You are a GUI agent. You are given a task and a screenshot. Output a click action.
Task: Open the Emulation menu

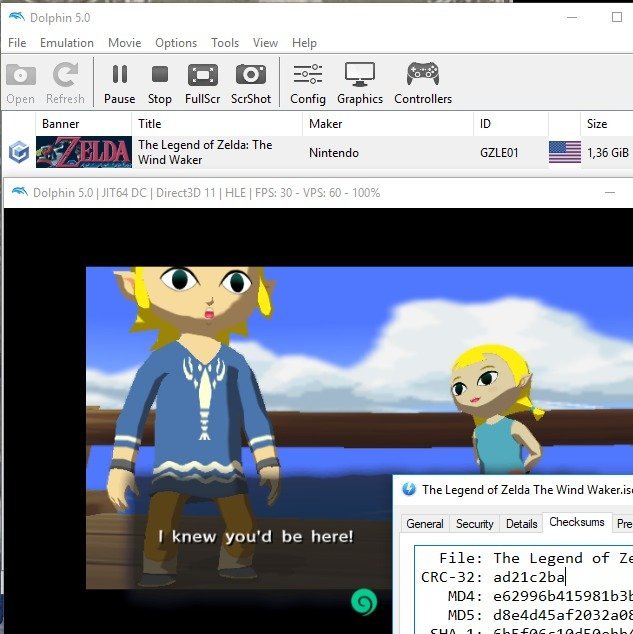[x=67, y=43]
